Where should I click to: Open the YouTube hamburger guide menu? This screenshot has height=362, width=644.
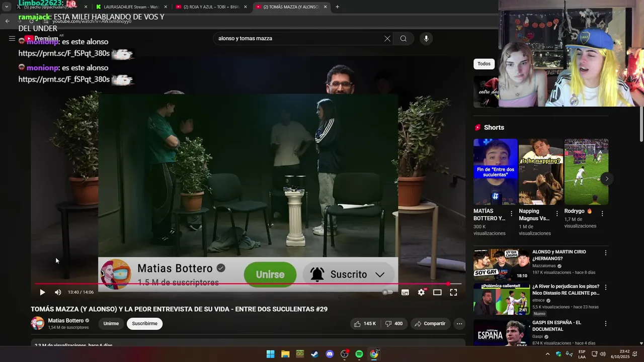click(12, 38)
